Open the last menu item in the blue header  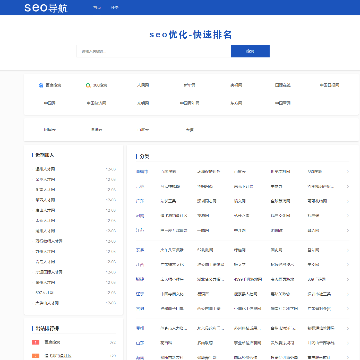click(115, 8)
